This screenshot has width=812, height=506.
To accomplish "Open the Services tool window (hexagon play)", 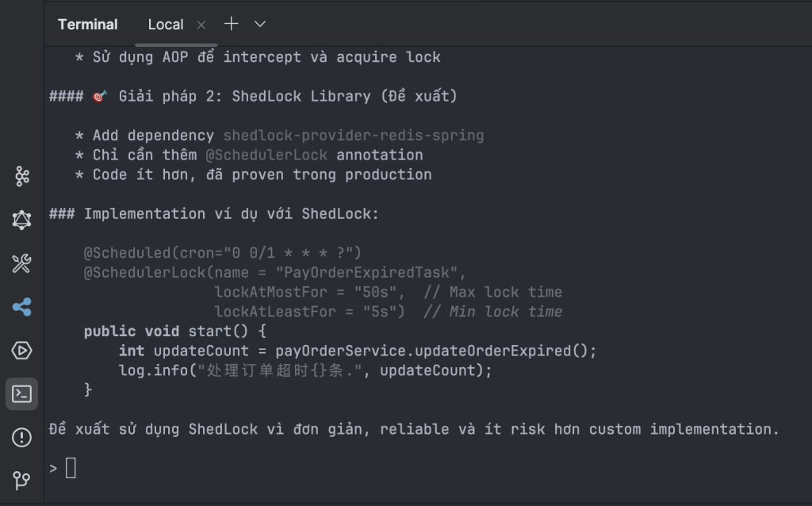I will tap(22, 350).
